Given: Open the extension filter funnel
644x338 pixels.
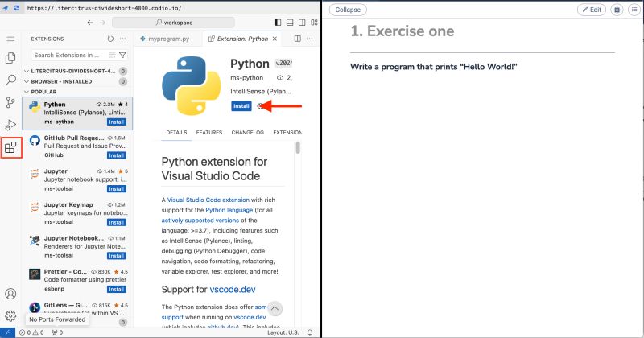Looking at the screenshot, I should [x=122, y=55].
